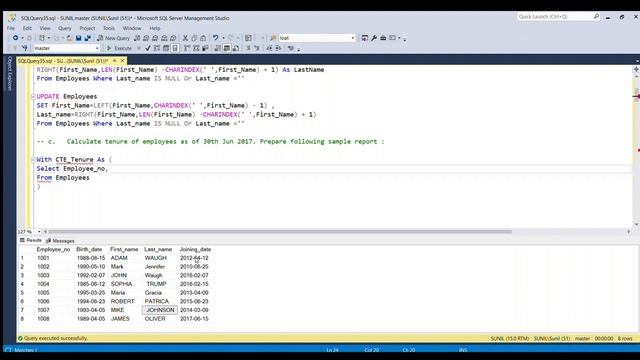
Task: Click Display Estimated Execution Plan icon
Action: point(157,48)
